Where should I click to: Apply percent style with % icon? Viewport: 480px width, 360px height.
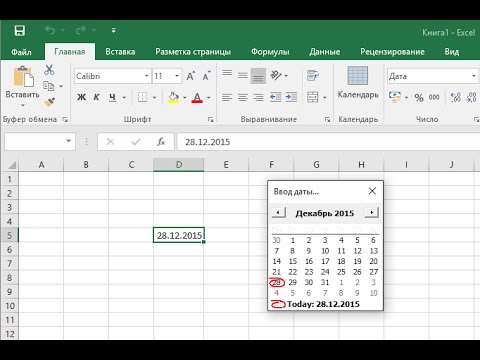pos(419,98)
